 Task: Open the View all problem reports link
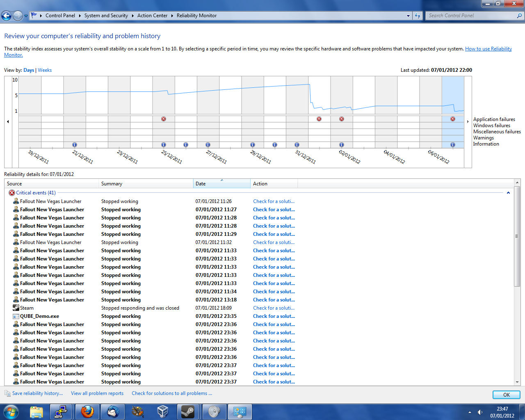(x=97, y=393)
